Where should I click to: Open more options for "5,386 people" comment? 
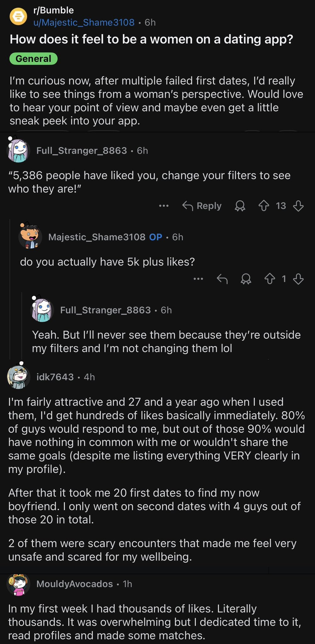164,206
